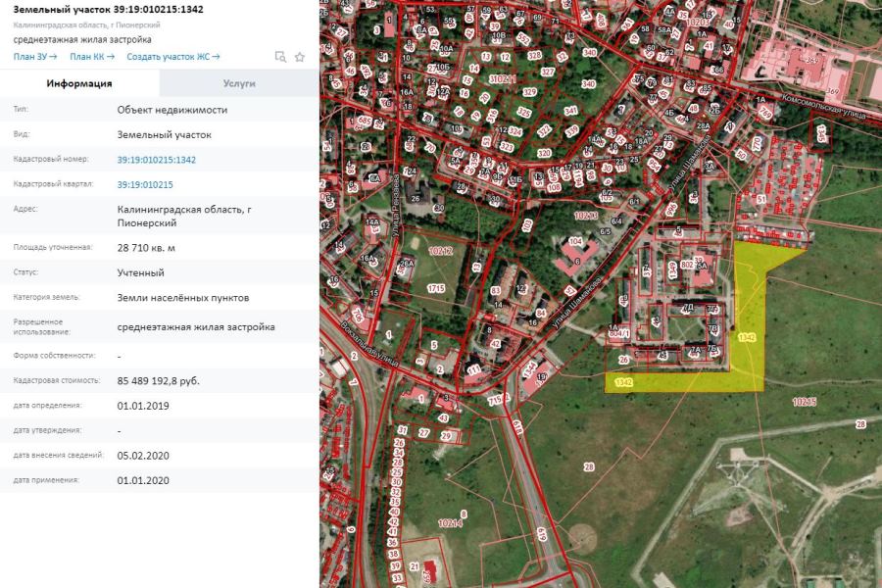Viewport: 882px width, 588px height.
Task: Open cadastral number 39:19:010215:1342 link
Action: [156, 159]
